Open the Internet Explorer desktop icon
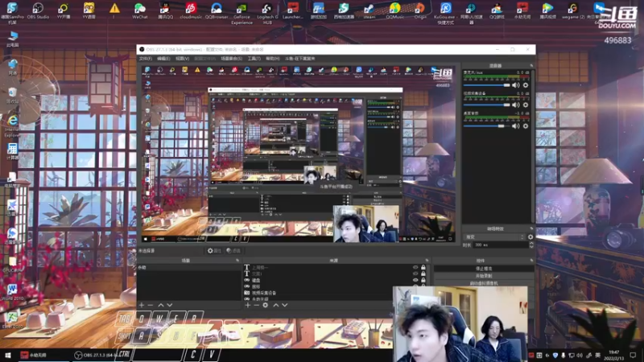This screenshot has height=362, width=644. coord(12,125)
